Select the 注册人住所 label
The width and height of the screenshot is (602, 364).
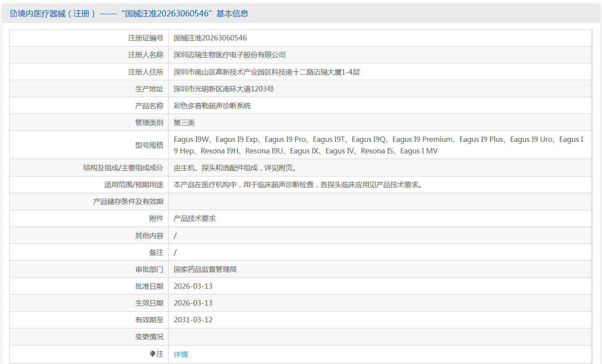coord(146,72)
